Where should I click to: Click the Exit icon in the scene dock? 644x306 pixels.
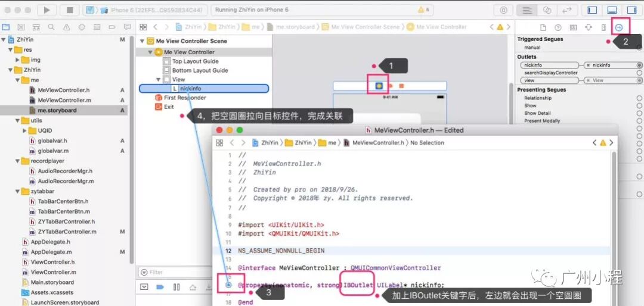[x=402, y=86]
